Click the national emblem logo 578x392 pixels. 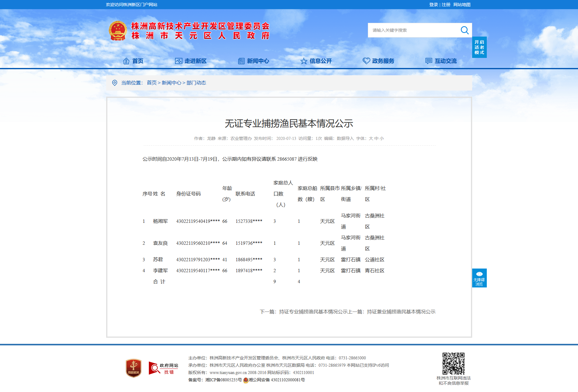click(118, 31)
